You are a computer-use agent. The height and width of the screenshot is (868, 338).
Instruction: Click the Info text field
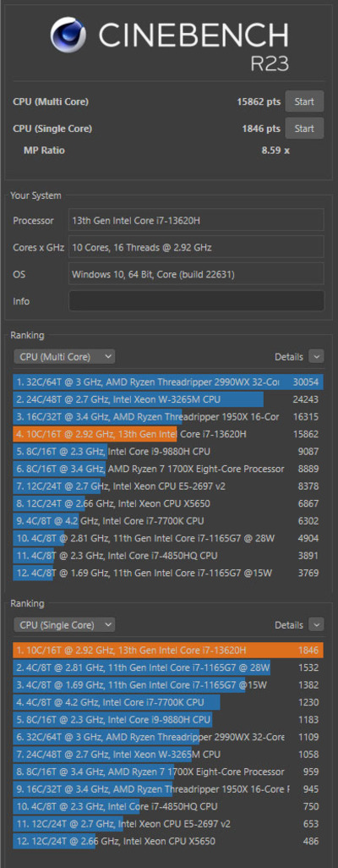(x=196, y=301)
